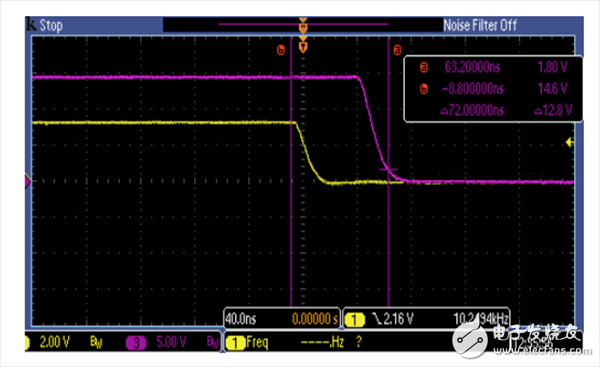Select the cursor 'b' marker label
This screenshot has height=367, width=600.
[281, 50]
